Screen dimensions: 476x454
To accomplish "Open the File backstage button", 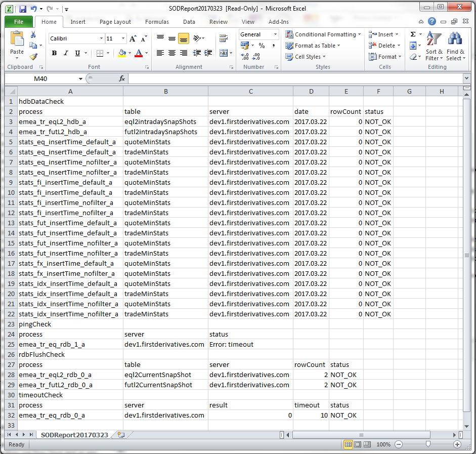I will tap(19, 22).
